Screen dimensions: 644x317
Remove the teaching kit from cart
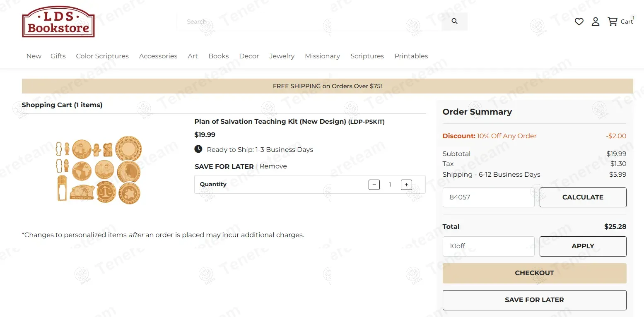(273, 166)
